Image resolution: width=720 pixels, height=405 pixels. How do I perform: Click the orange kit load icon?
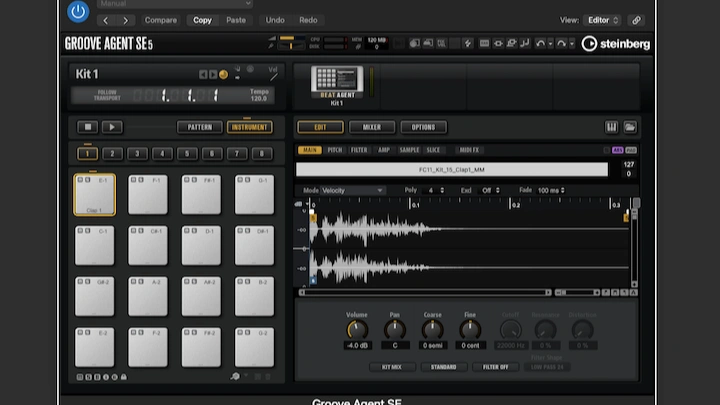click(224, 74)
